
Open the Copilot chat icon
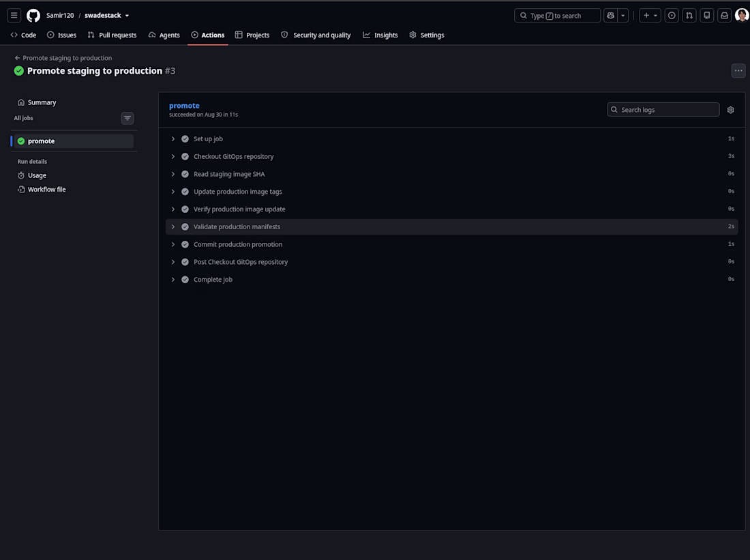610,15
